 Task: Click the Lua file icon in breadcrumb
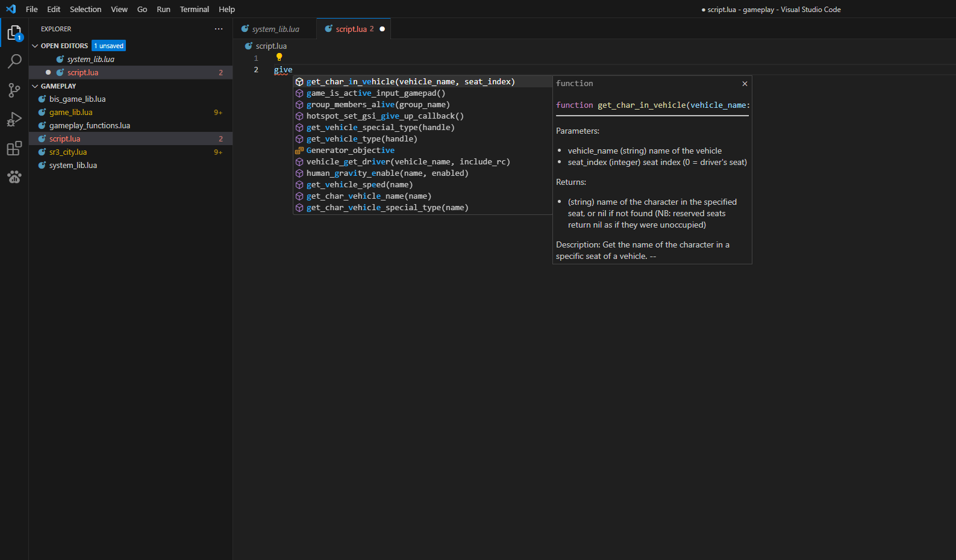point(249,46)
